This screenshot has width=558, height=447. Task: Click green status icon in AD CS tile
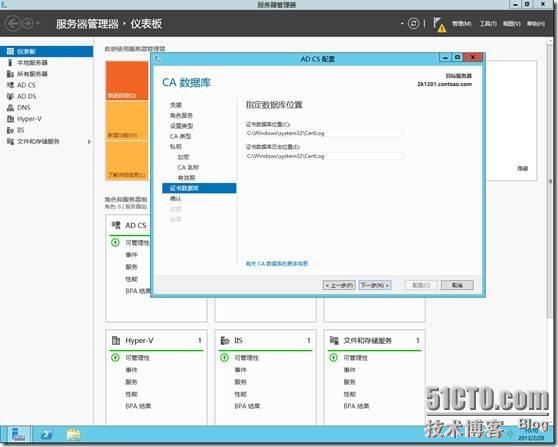pyautogui.click(x=115, y=242)
